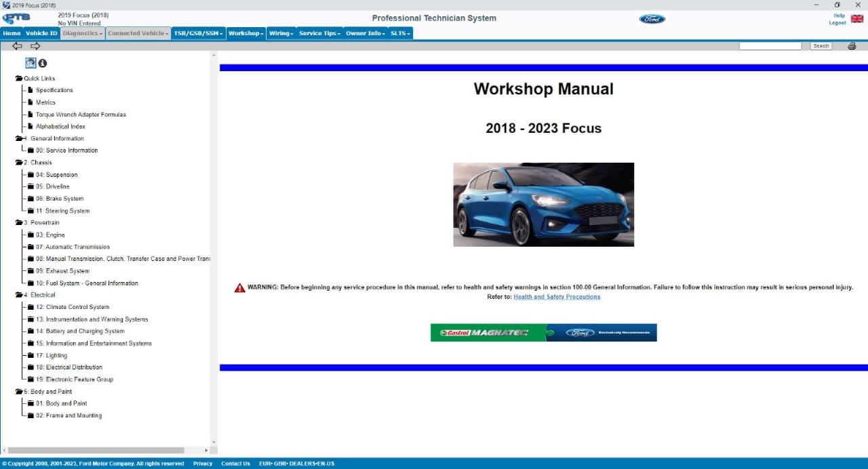Select the Torque Wrench Adapter Formulas entry
868x469 pixels.
click(79, 114)
